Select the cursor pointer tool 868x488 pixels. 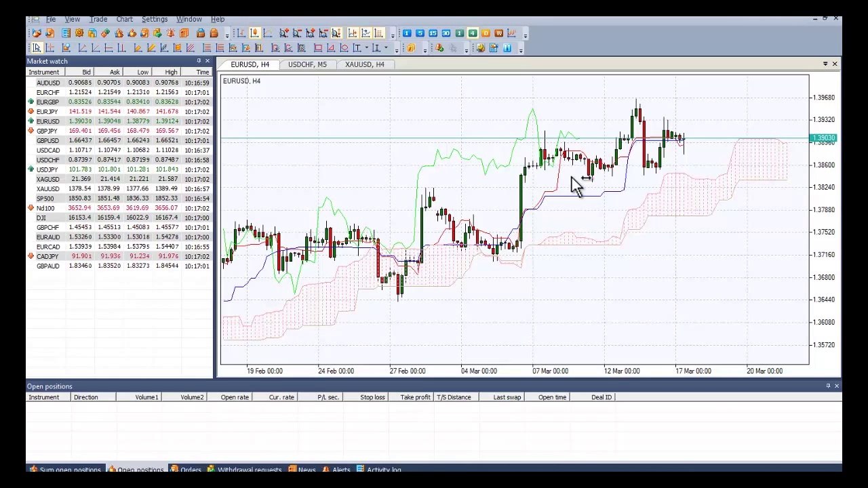37,48
